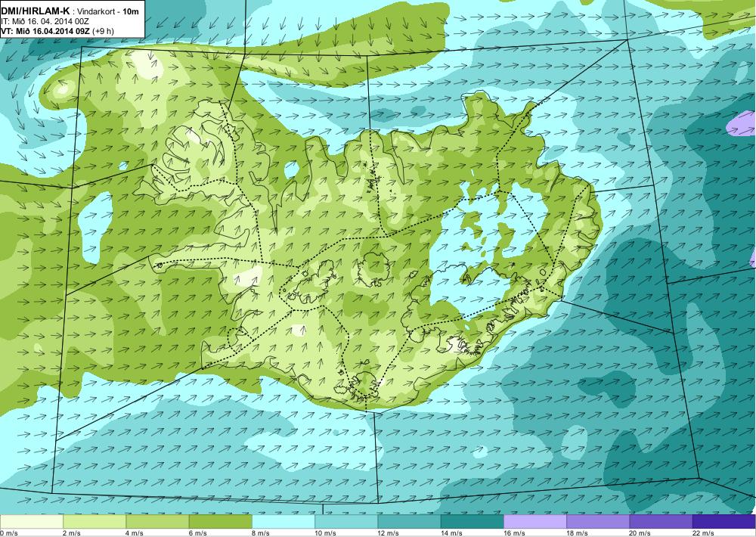Click the "22 m/s" legend label
756x537 pixels.
click(x=703, y=533)
